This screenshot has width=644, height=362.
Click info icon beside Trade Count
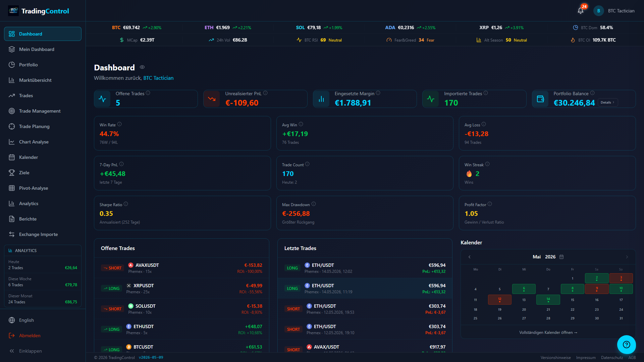pyautogui.click(x=307, y=164)
